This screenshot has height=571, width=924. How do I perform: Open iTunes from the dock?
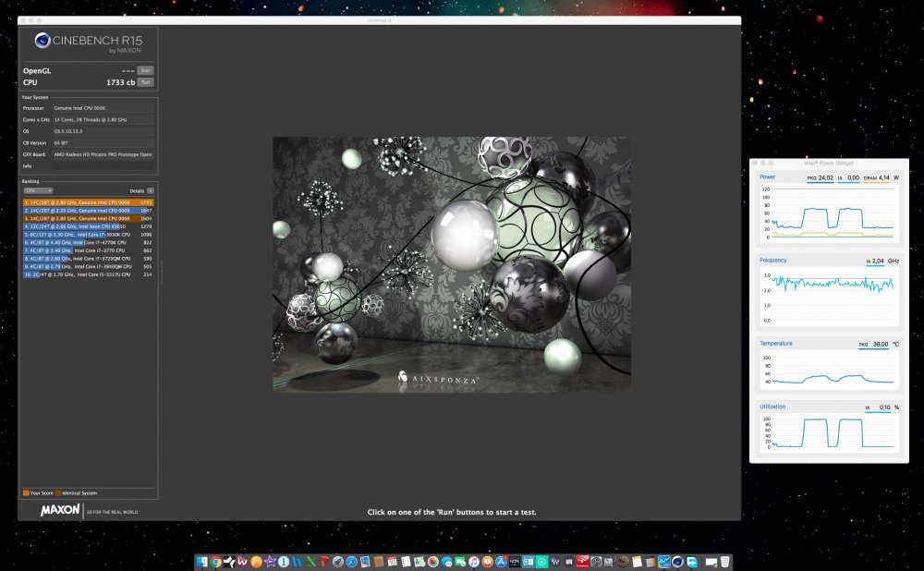[474, 562]
